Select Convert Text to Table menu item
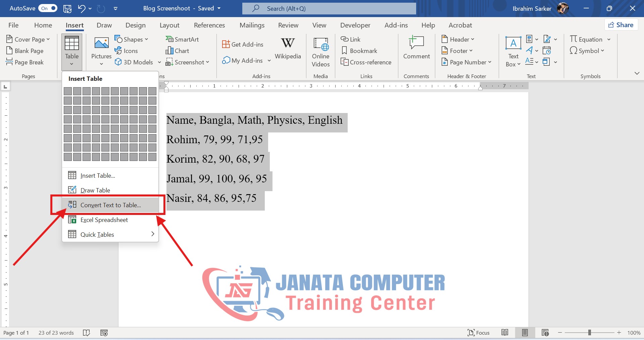Image resolution: width=644 pixels, height=340 pixels. [x=110, y=205]
